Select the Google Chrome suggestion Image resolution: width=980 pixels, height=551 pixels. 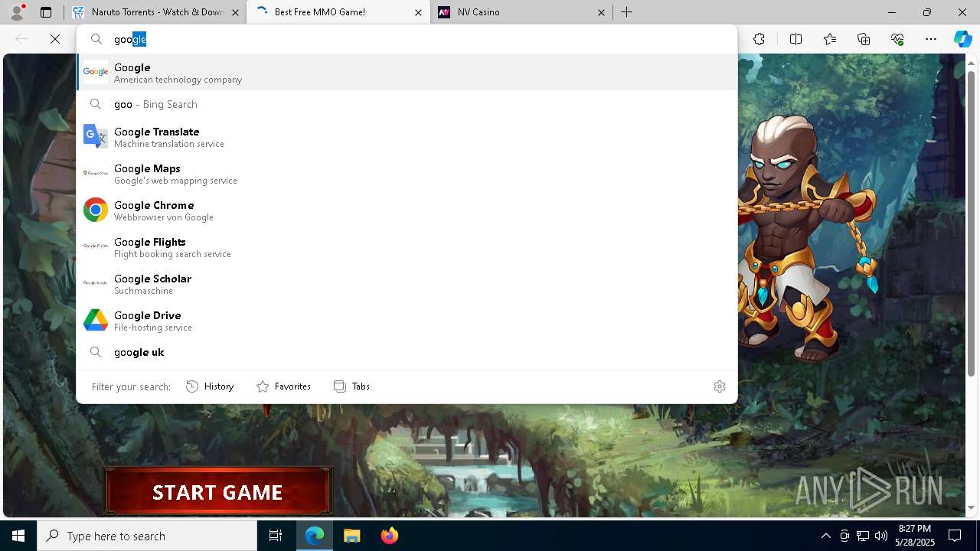(x=407, y=210)
